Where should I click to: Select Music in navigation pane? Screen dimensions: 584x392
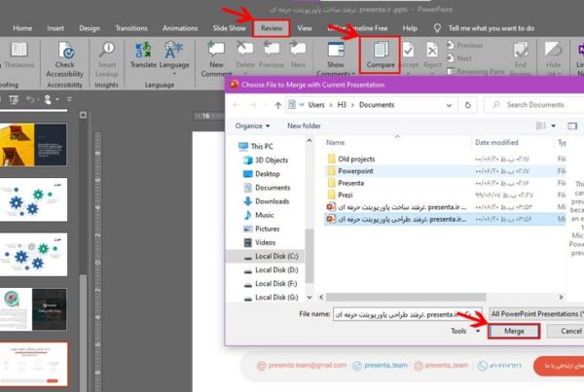point(264,215)
